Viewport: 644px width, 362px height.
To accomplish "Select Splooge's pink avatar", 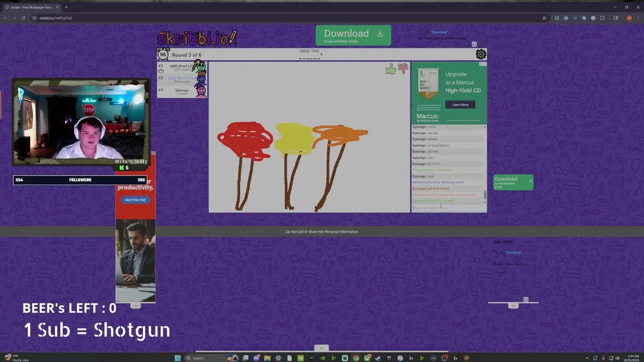I will pyautogui.click(x=201, y=90).
